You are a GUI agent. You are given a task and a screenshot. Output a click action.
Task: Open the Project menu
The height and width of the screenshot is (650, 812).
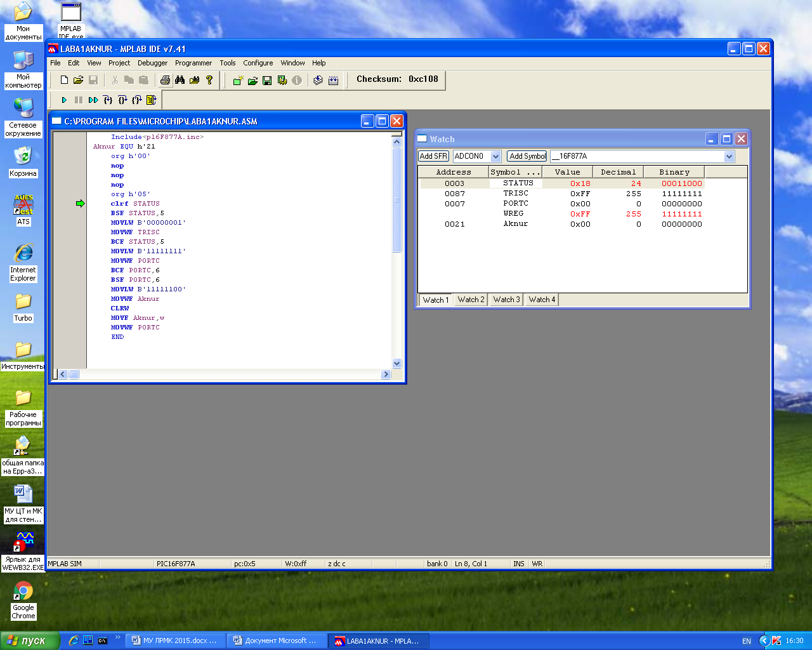pos(119,63)
